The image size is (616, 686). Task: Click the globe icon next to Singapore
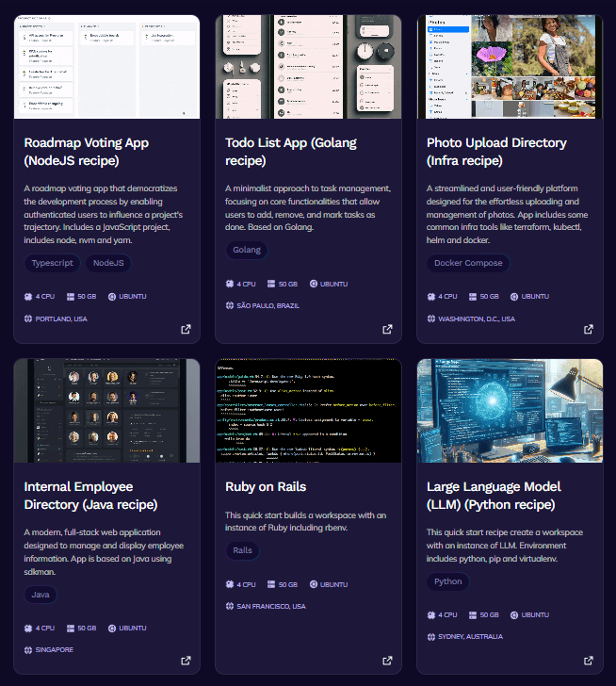pos(28,649)
